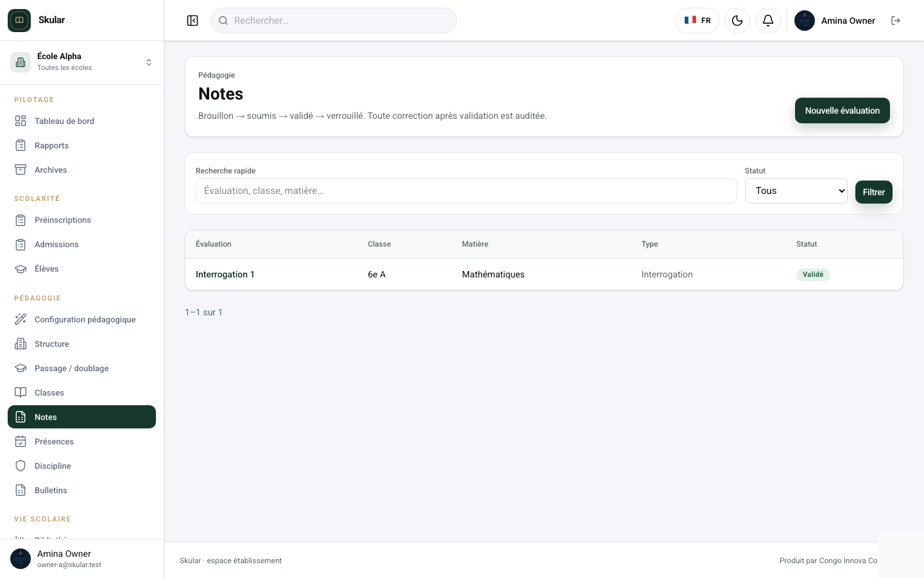
Task: Open the FR language selector
Action: click(697, 21)
